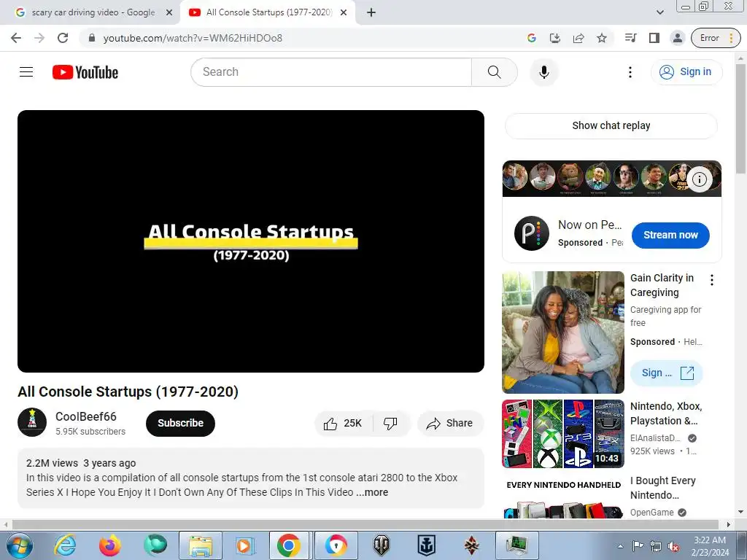Like the video with thumbs up
The width and height of the screenshot is (747, 560).
tap(344, 424)
